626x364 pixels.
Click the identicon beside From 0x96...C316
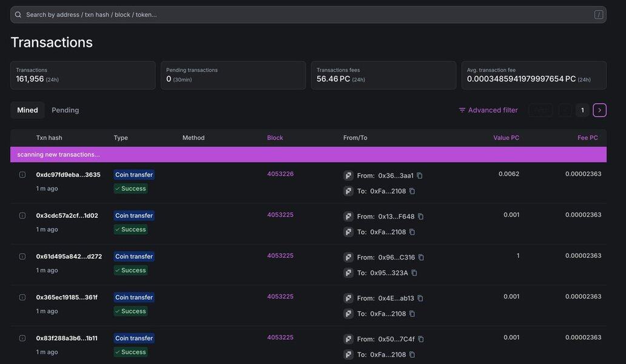pos(348,257)
